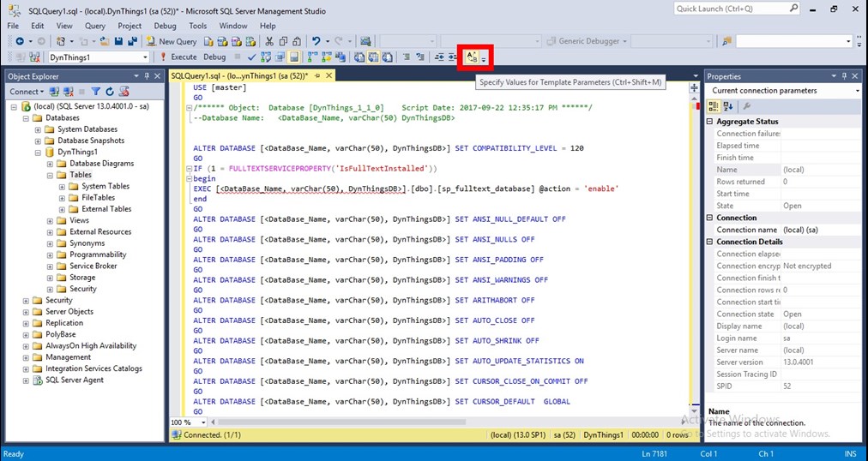Expand the SQL Server Agent node
Viewport: 868px width, 461px height.
click(26, 380)
